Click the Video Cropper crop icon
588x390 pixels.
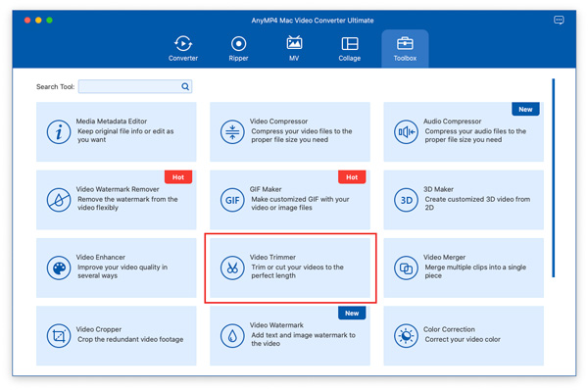click(59, 336)
